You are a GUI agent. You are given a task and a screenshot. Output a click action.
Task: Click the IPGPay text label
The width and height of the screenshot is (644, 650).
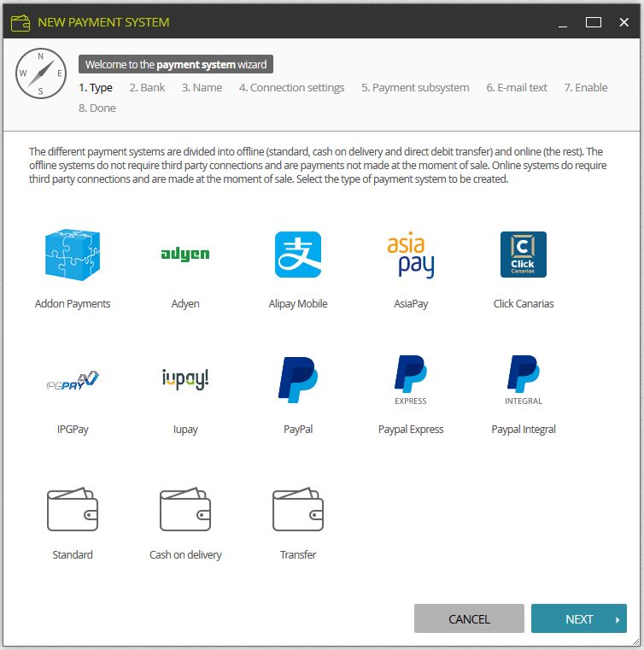coord(73,430)
